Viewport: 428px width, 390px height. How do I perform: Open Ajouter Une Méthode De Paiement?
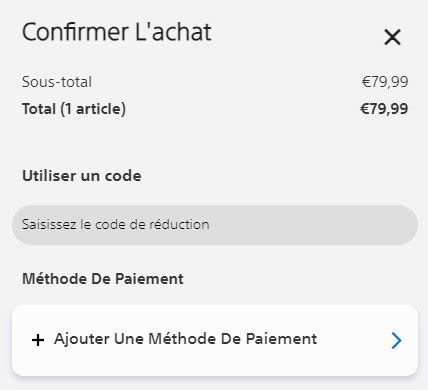[215, 340]
